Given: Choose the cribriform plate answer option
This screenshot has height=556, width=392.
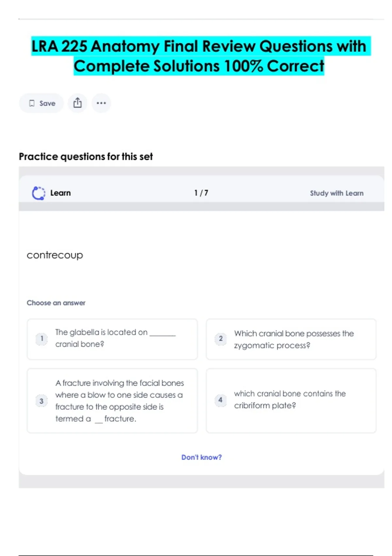Looking at the screenshot, I should coord(291,400).
